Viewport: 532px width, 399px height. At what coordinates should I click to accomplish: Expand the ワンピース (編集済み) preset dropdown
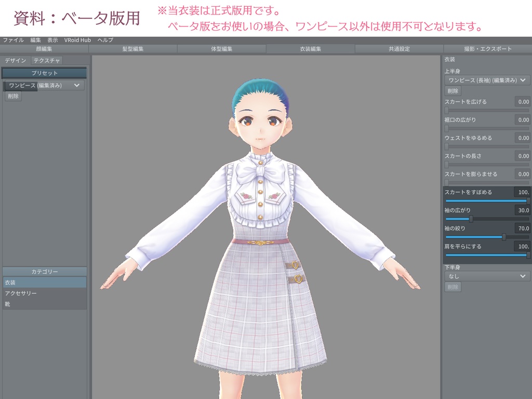pyautogui.click(x=44, y=85)
